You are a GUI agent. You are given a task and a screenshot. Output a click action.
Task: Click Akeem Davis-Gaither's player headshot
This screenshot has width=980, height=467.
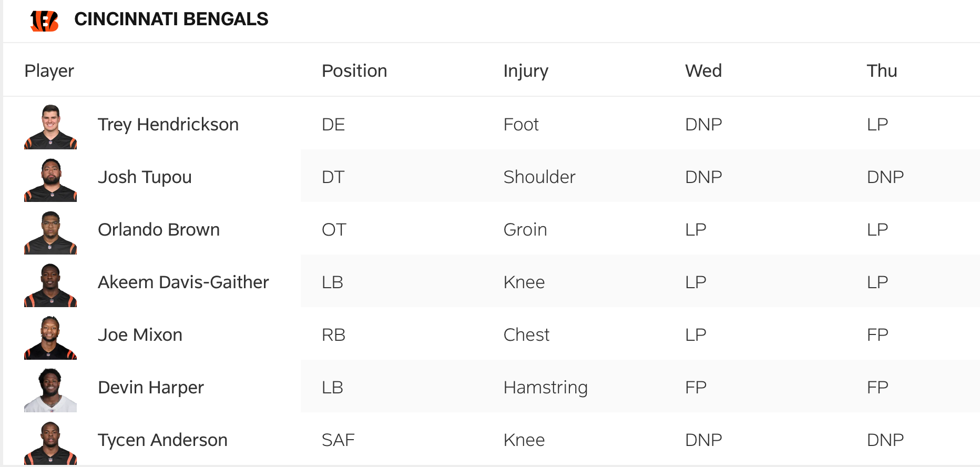coord(50,285)
